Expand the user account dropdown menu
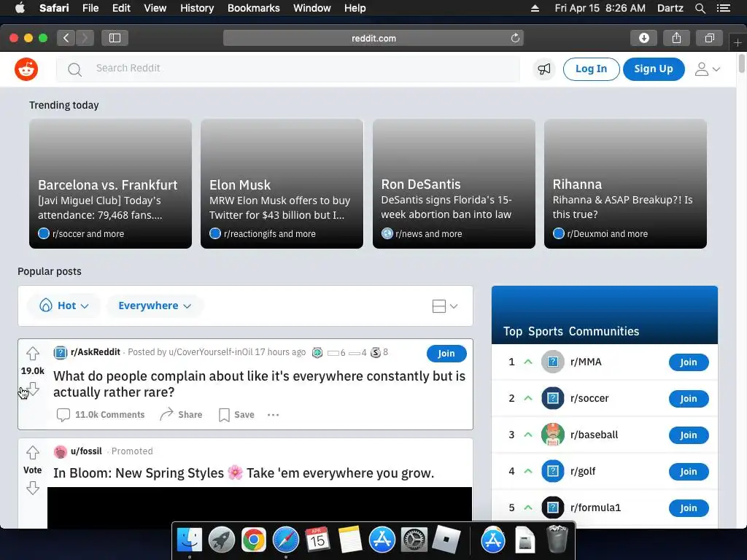The height and width of the screenshot is (560, 747). coord(707,69)
